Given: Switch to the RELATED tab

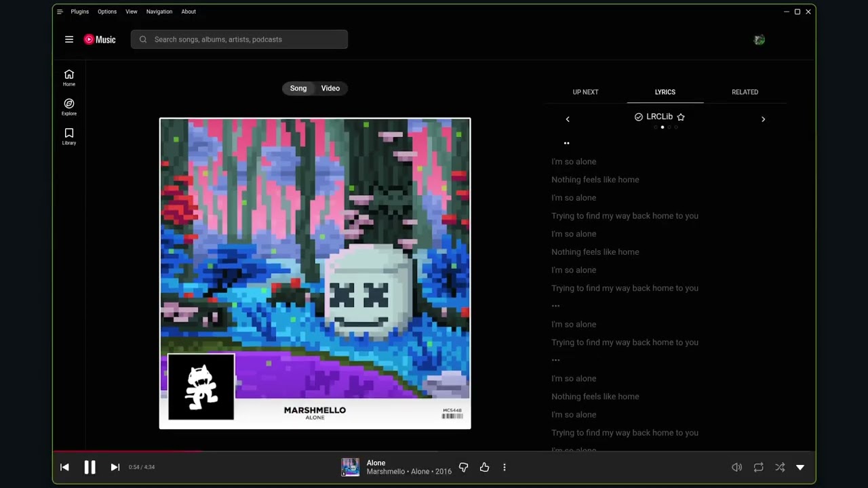Looking at the screenshot, I should pyautogui.click(x=745, y=92).
